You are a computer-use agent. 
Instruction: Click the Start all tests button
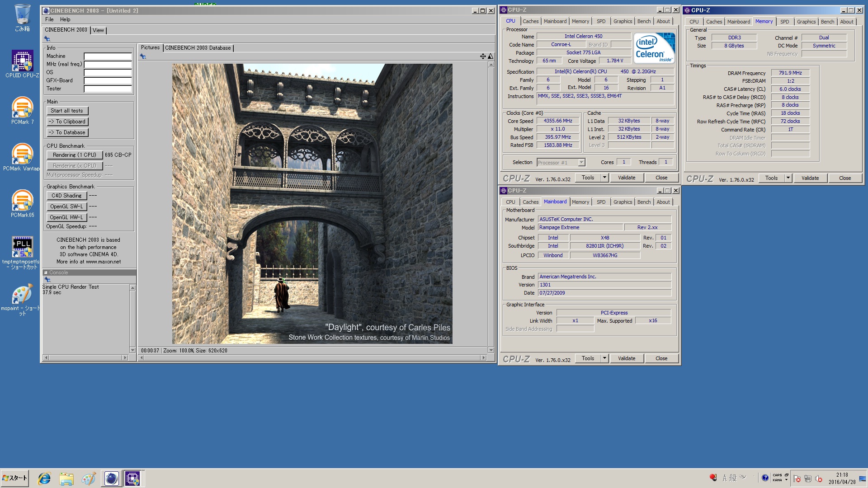pos(67,111)
